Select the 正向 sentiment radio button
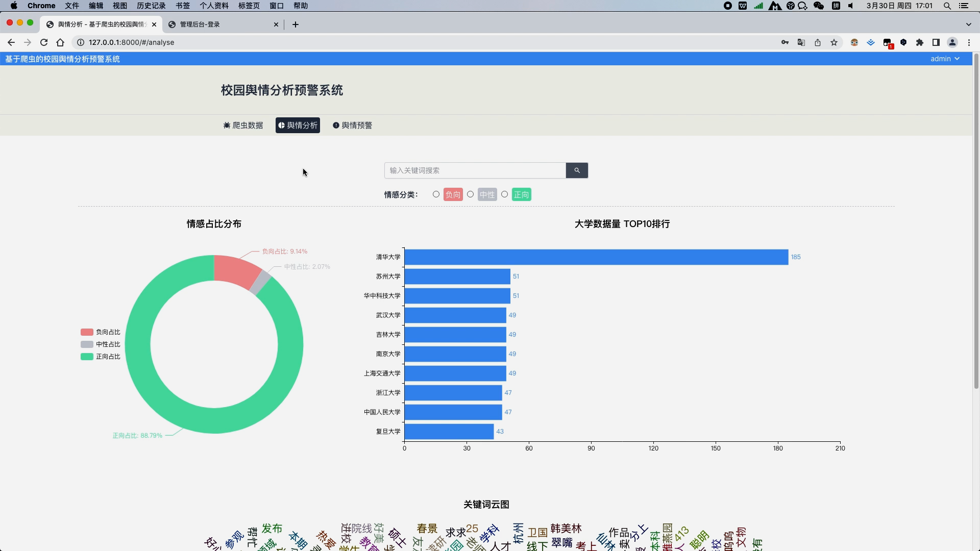Image resolution: width=980 pixels, height=551 pixels. click(x=504, y=194)
